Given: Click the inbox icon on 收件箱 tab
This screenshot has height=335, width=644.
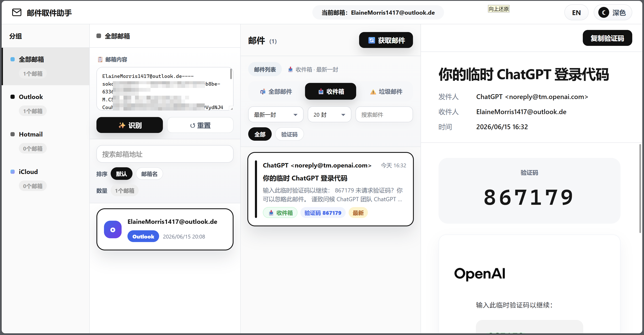Looking at the screenshot, I should coord(321,92).
